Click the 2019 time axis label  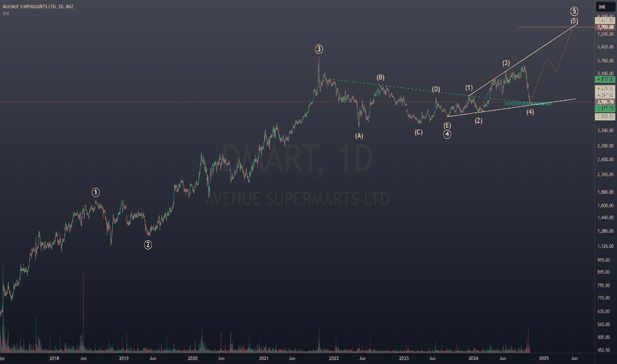click(124, 359)
